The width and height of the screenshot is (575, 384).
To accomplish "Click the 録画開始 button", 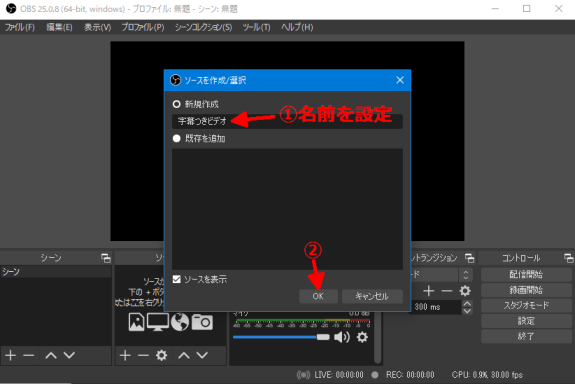I will (526, 290).
